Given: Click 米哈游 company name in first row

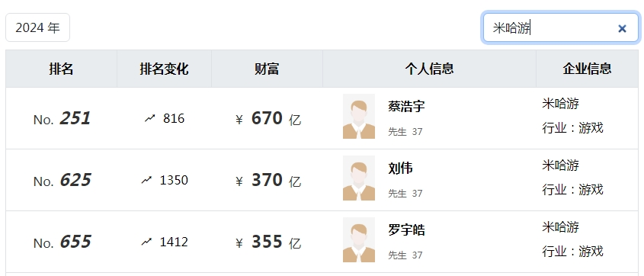Looking at the screenshot, I should point(561,104).
